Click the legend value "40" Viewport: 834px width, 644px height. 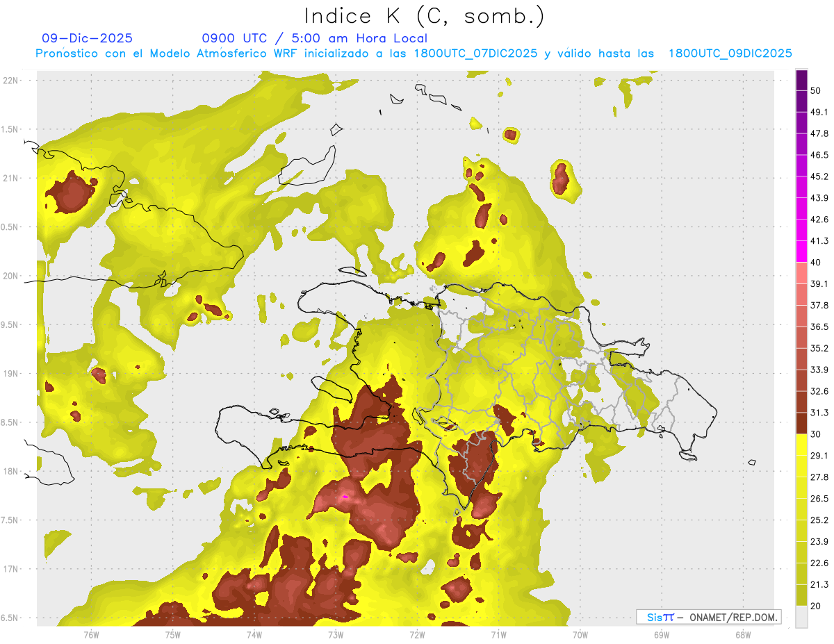(x=816, y=263)
